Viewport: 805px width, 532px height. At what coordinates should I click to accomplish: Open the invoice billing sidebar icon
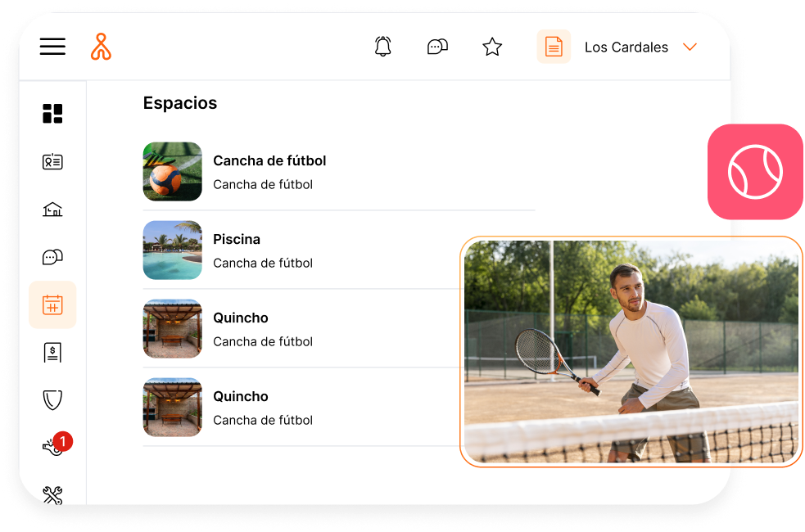(52, 353)
